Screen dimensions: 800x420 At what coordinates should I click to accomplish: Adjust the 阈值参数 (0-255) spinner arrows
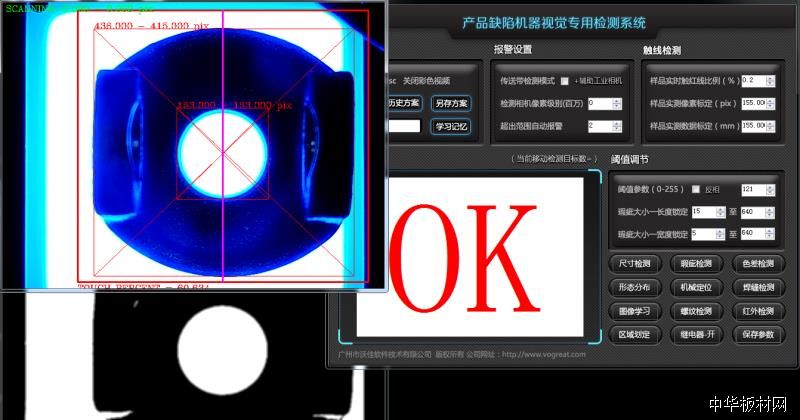tap(770, 190)
